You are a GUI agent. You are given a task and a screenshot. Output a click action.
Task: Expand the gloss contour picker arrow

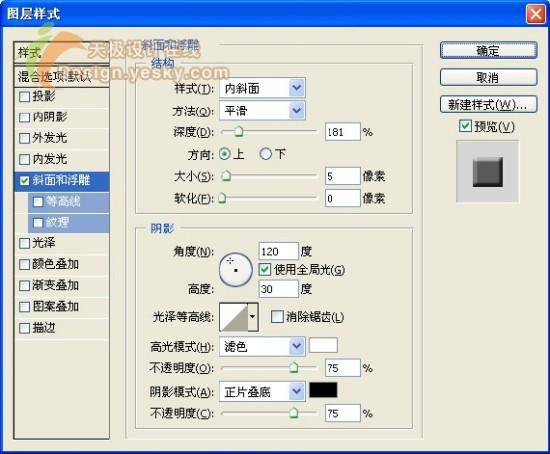pyautogui.click(x=253, y=317)
